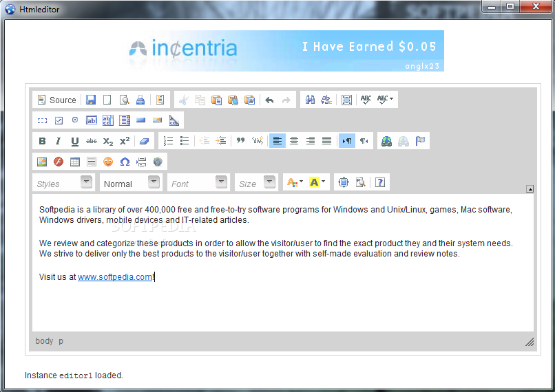Viewport: 555px width, 392px height.
Task: Open the Styles dropdown
Action: 64,182
